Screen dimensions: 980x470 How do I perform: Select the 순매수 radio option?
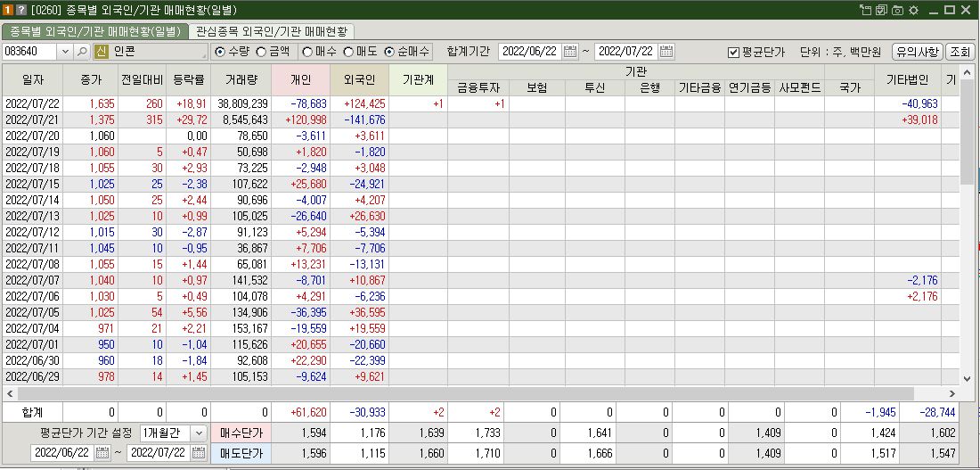[x=389, y=52]
